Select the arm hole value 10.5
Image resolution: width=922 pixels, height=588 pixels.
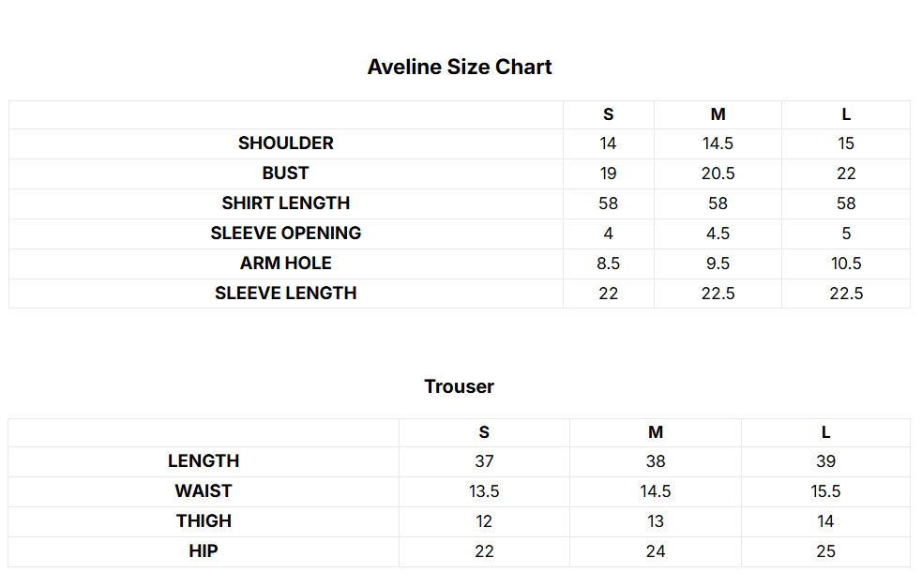(x=846, y=264)
